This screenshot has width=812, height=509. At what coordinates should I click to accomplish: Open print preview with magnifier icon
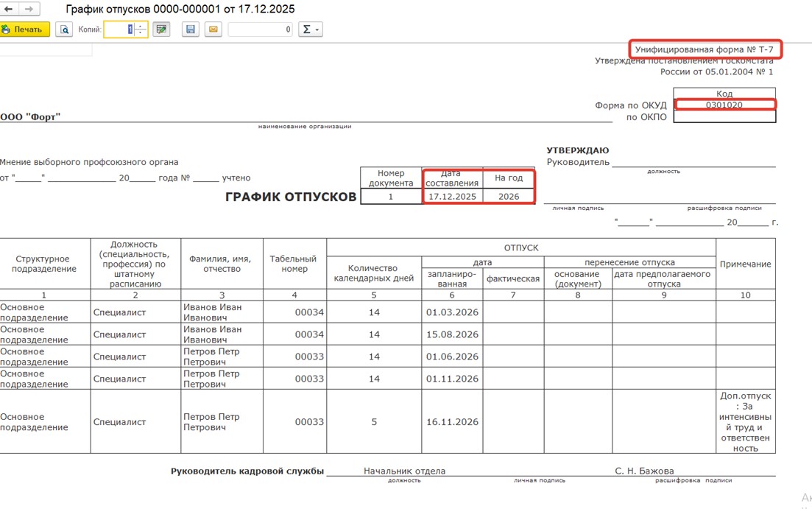65,29
